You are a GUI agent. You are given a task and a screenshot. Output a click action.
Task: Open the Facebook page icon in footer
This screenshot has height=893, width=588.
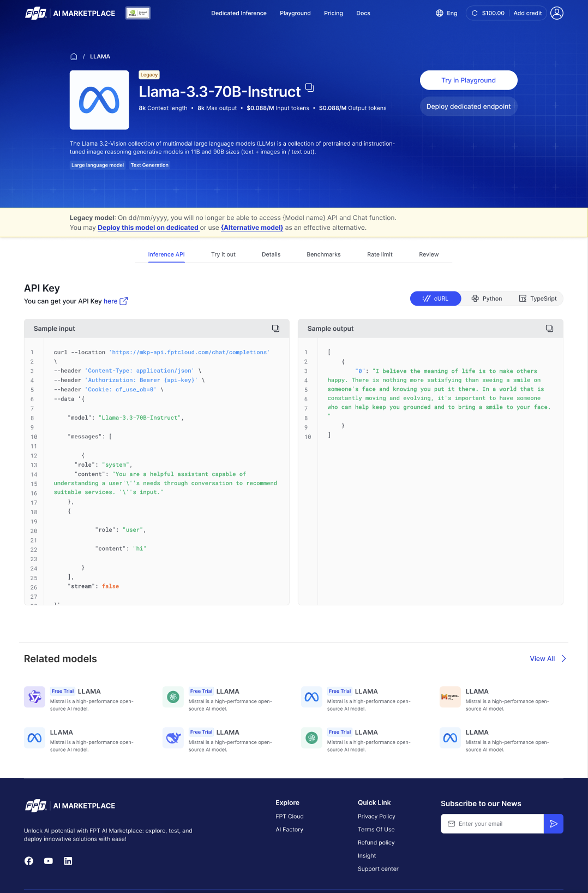pyautogui.click(x=29, y=861)
